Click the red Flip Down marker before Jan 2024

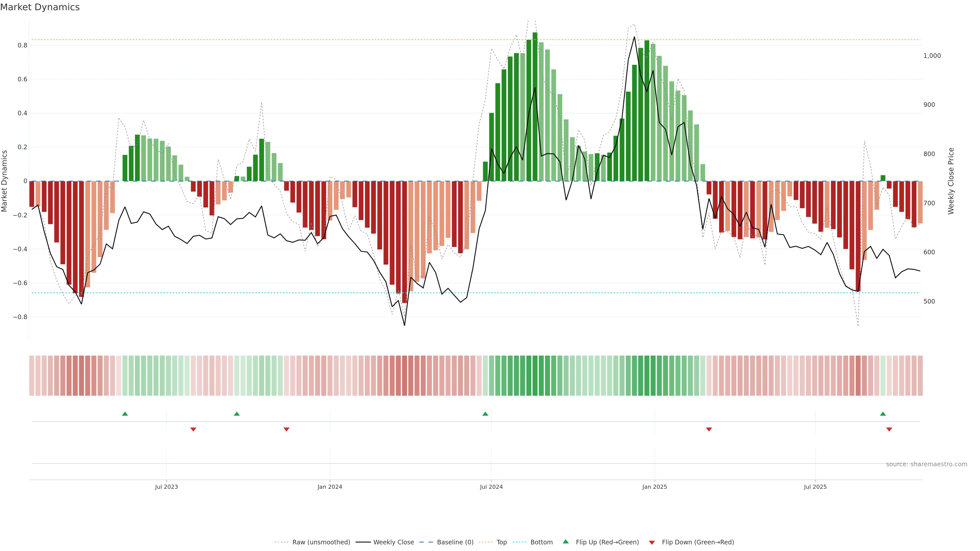286,429
